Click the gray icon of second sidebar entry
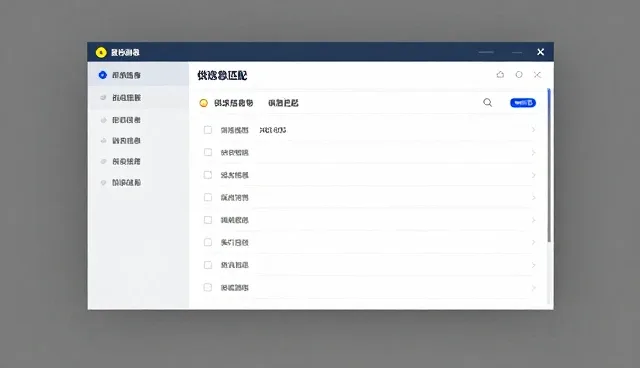 pos(103,98)
